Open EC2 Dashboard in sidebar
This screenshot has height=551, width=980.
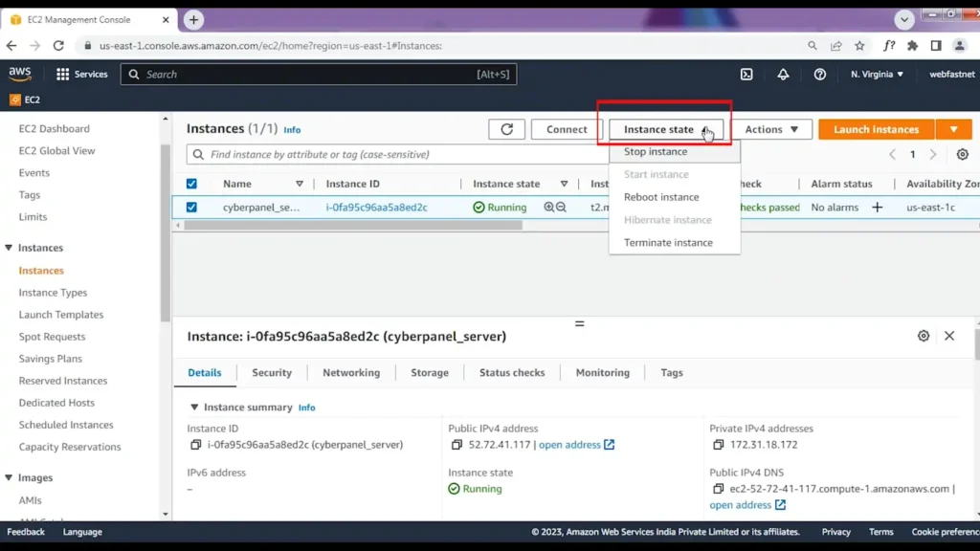[x=55, y=129]
